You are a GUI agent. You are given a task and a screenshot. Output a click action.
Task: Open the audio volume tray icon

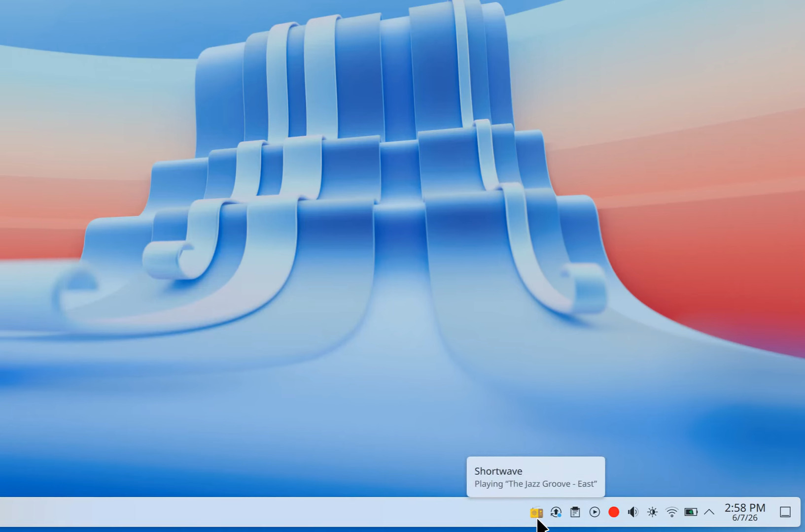633,512
